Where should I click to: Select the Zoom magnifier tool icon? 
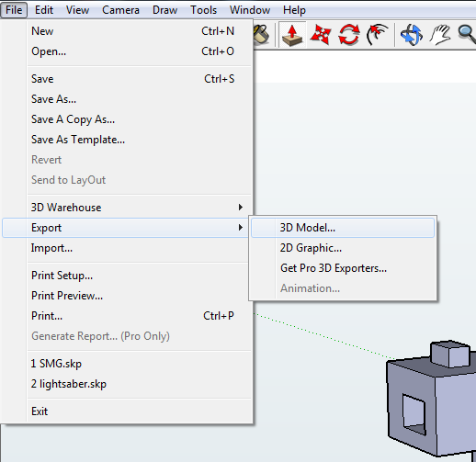[467, 35]
